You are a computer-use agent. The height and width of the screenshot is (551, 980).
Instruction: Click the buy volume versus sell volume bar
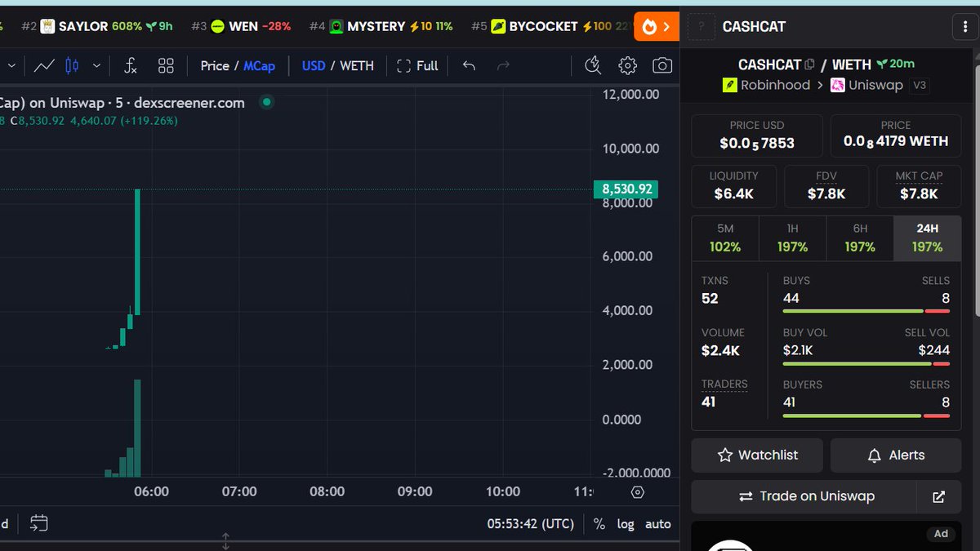click(x=866, y=363)
